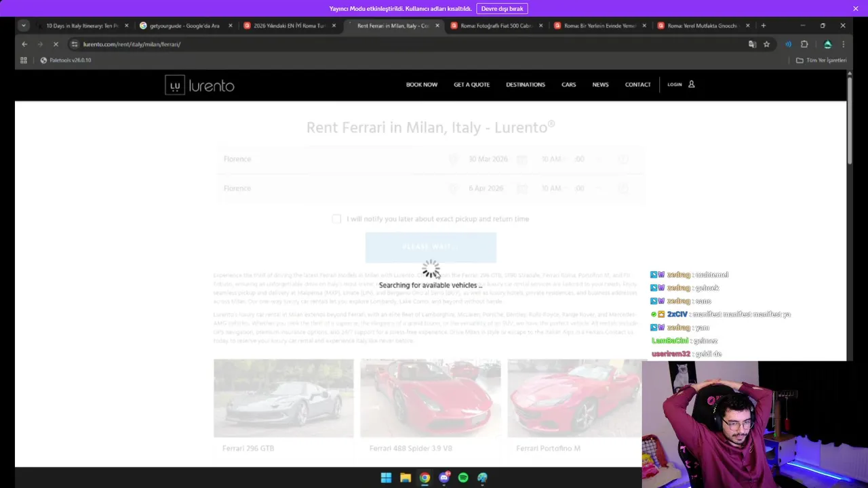Open the Paletools v26.0.10 bookmark
Screen dimensions: 868x488
pyautogui.click(x=66, y=60)
